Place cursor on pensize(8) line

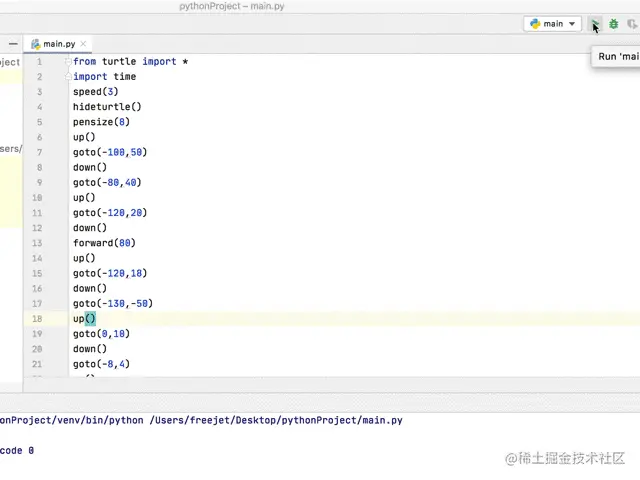101,122
